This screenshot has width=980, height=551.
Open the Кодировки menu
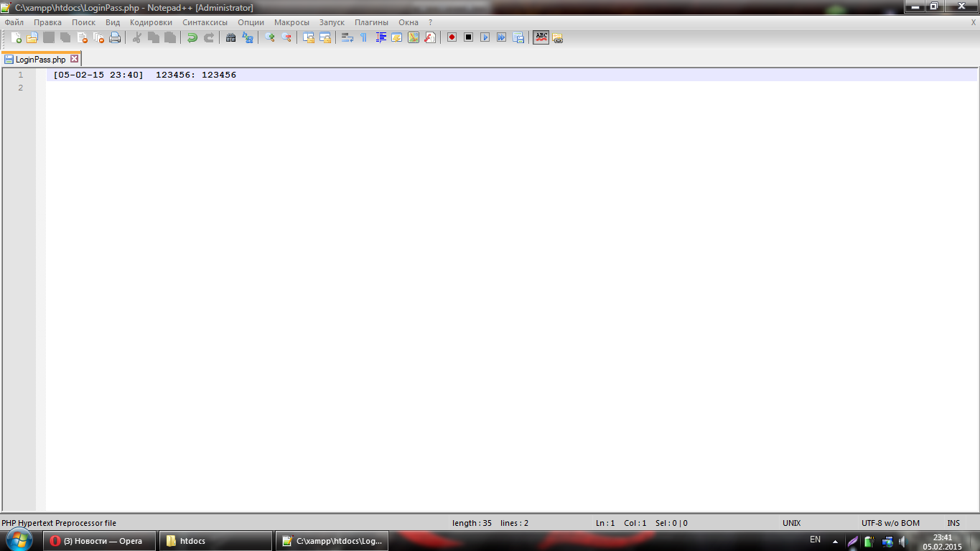click(151, 22)
